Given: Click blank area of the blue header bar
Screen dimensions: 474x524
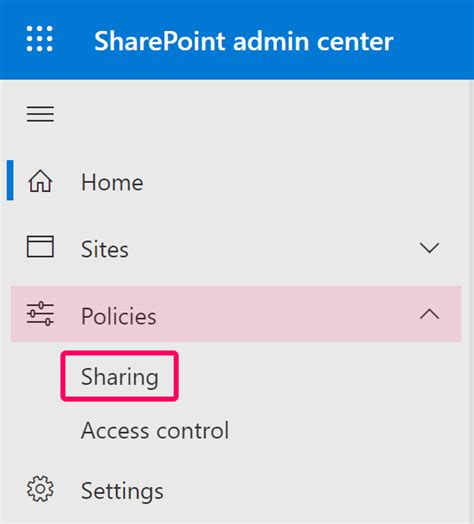Looking at the screenshot, I should click(435, 40).
